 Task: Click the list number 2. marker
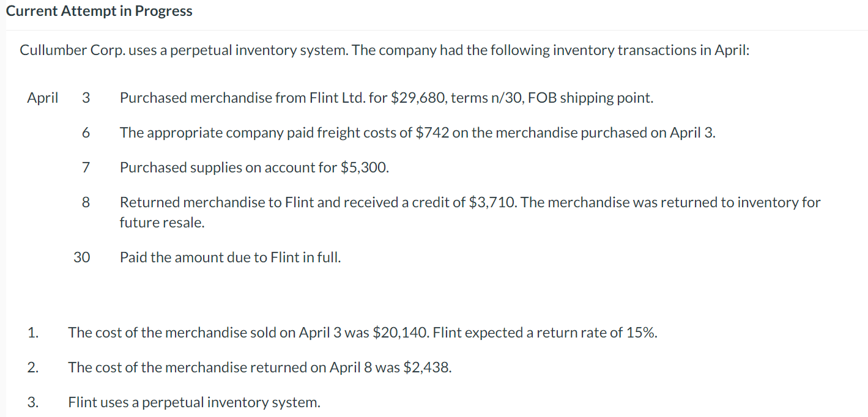[33, 367]
